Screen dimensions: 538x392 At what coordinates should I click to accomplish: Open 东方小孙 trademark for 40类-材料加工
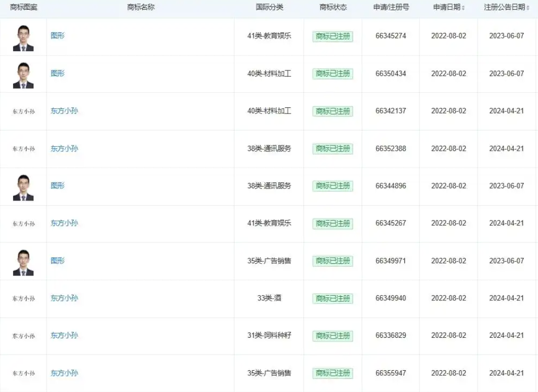click(63, 111)
